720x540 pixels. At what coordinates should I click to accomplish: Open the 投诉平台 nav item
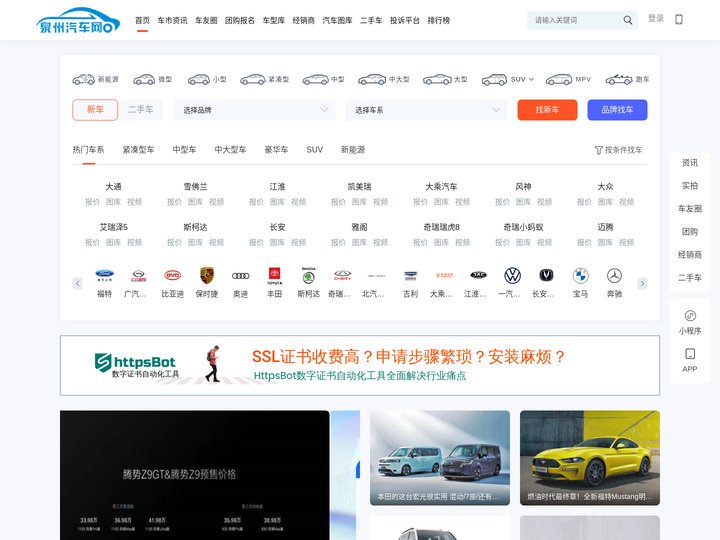click(x=405, y=20)
